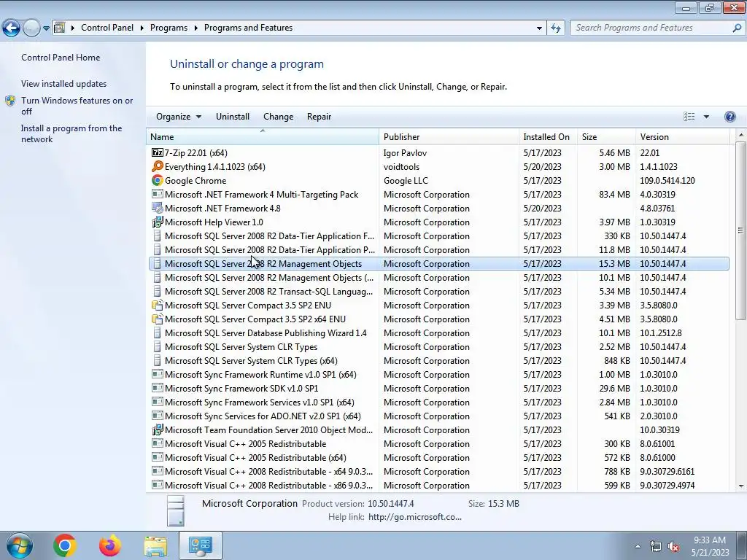Select Microsoft Sync Services for ADO.NET v2.0 SP1

coord(438,416)
